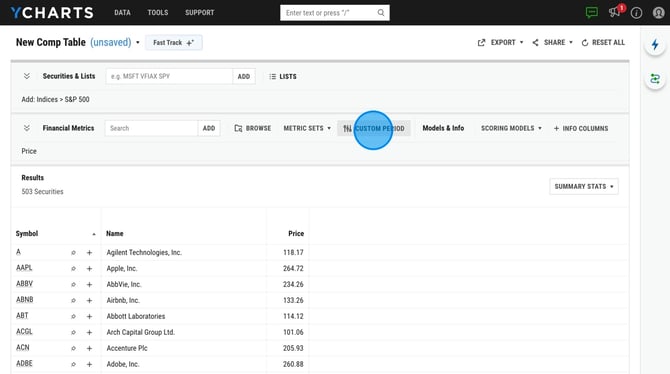The width and height of the screenshot is (670, 374).
Task: Click the Price column header
Action: 296,234
